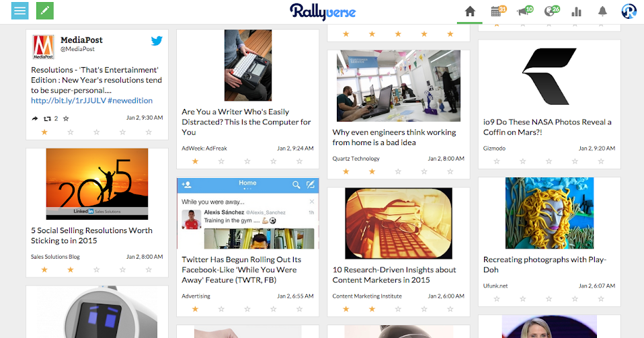Click the Play-Doh portrait thumbnail

549,213
